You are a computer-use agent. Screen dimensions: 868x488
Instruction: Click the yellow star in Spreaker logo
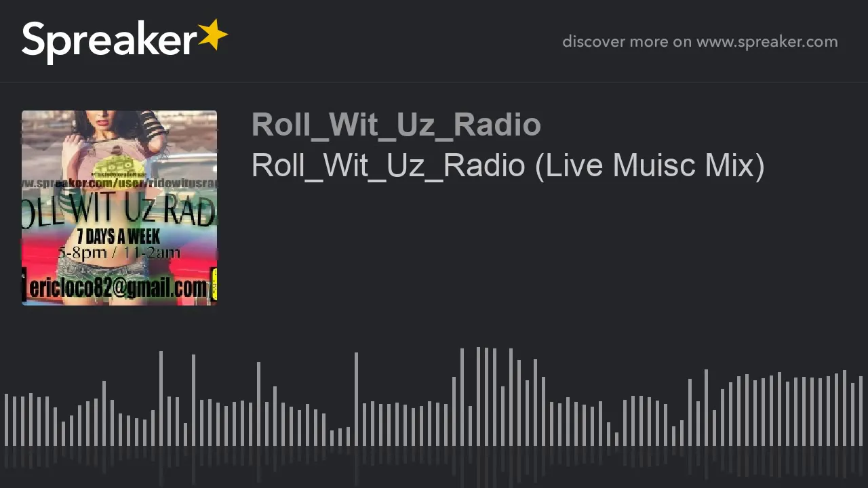tap(213, 35)
